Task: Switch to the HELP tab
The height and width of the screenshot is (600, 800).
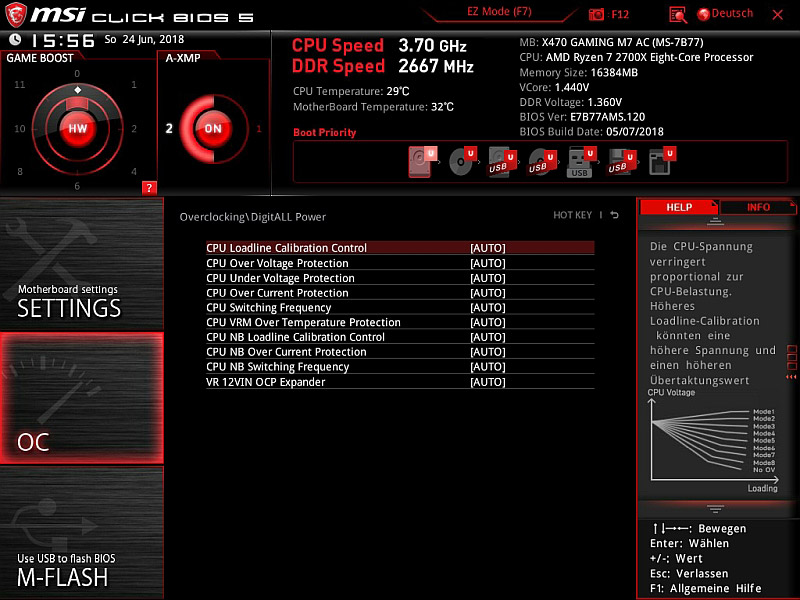Action: click(x=679, y=207)
